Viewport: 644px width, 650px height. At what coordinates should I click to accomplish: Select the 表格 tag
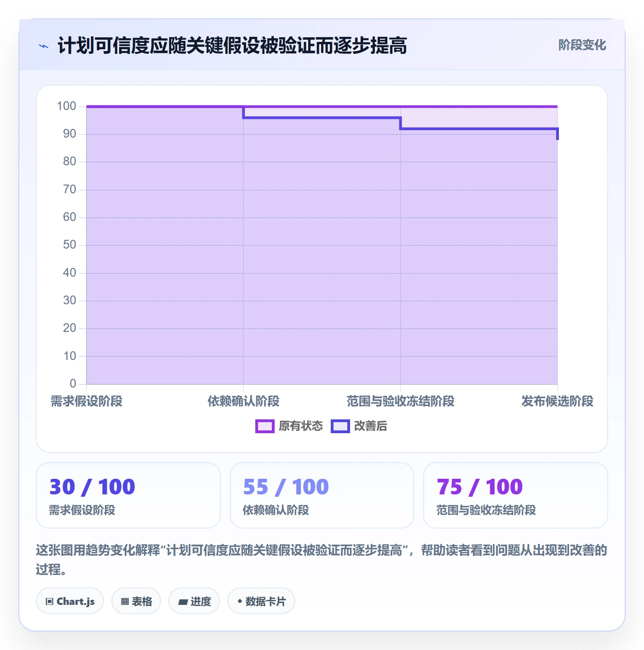[x=136, y=601]
